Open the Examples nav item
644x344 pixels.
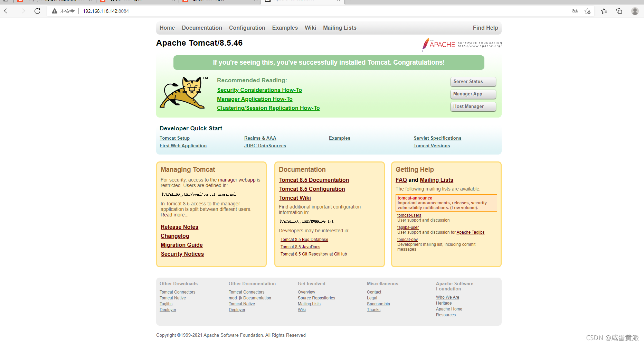pyautogui.click(x=285, y=28)
